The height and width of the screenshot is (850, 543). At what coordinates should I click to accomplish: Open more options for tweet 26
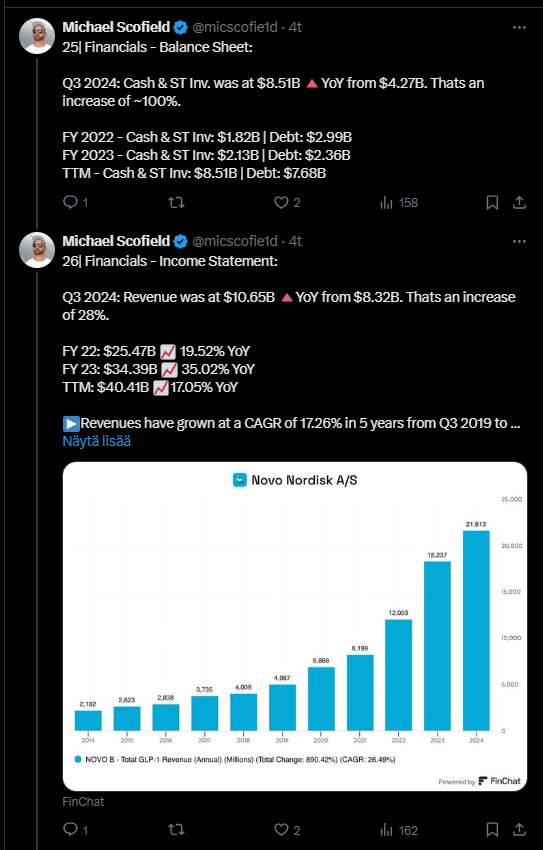coord(519,241)
